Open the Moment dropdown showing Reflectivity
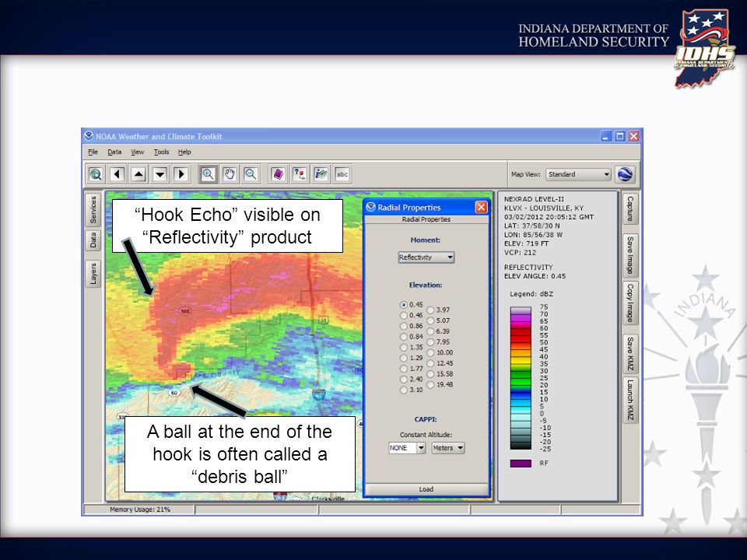 tap(426, 257)
